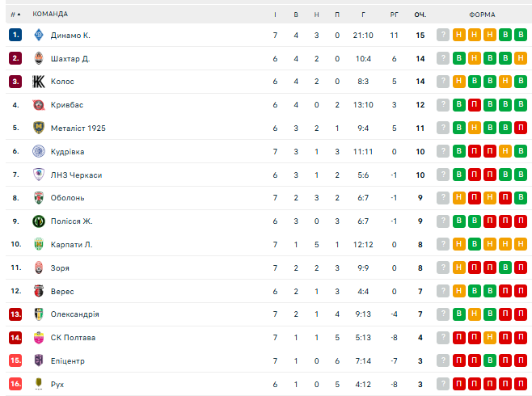Click the Динамо К. team logo
532x396 pixels.
point(39,35)
